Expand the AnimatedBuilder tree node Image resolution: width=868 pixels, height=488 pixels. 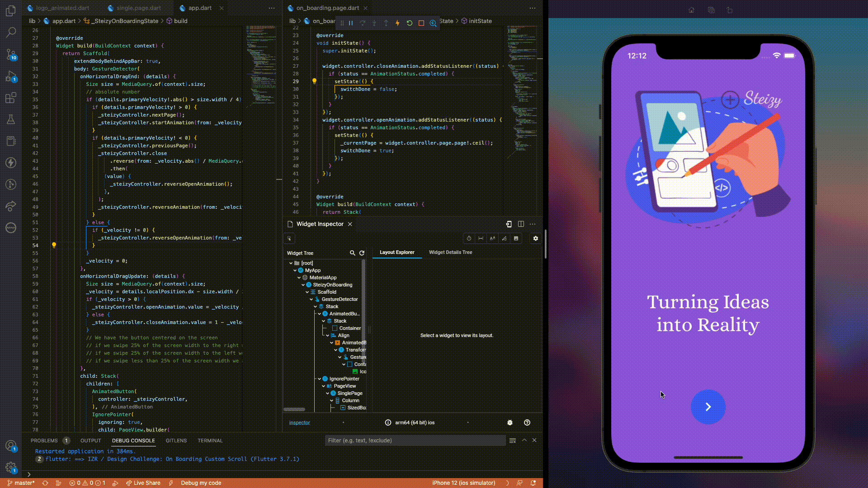319,314
